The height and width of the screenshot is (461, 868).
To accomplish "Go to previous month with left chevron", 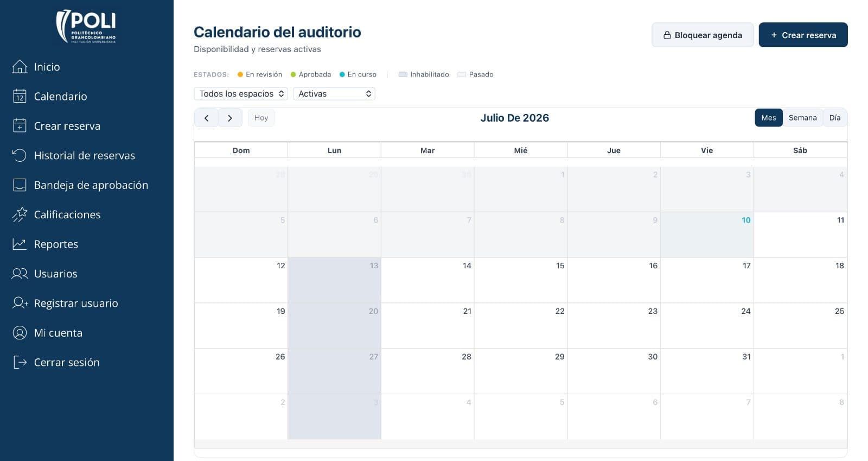I will [x=206, y=118].
